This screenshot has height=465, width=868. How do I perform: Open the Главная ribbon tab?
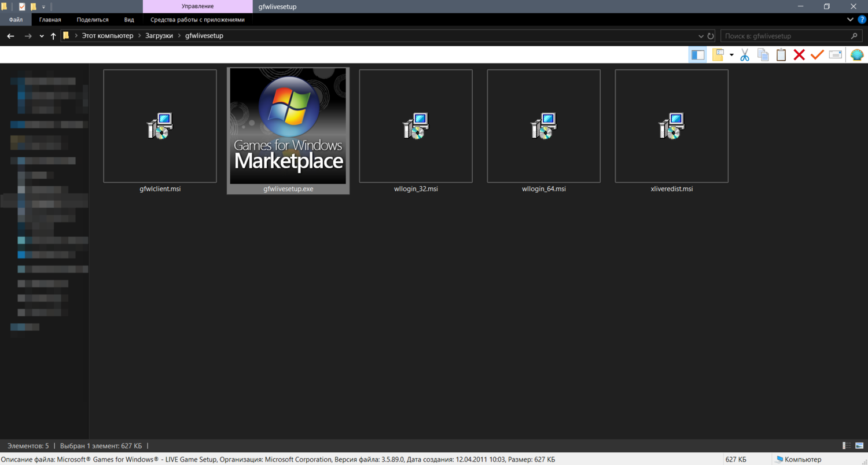coord(50,20)
